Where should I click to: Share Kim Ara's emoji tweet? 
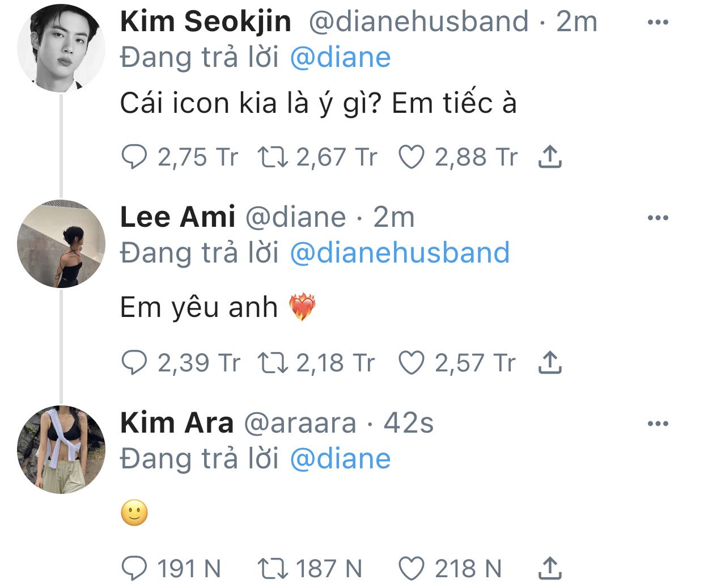click(x=549, y=569)
